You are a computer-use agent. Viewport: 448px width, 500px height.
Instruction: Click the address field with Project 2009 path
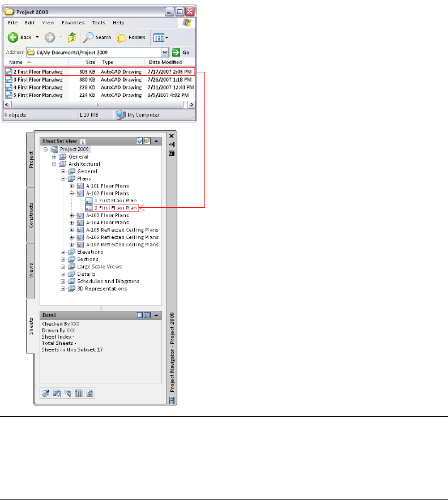pos(94,52)
